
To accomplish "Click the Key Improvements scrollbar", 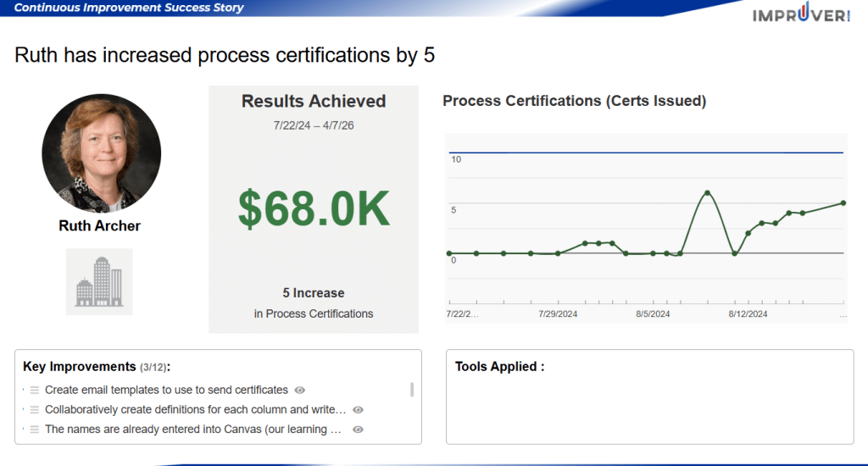I will [x=412, y=390].
